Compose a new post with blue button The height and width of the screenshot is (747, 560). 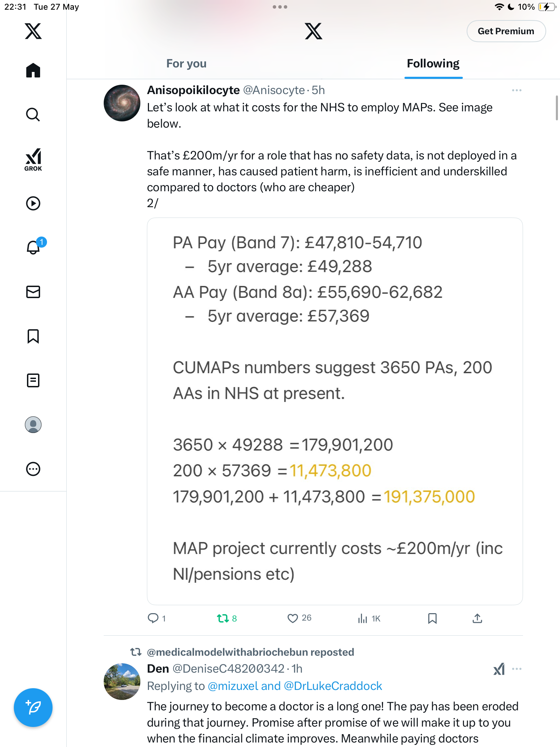click(33, 708)
